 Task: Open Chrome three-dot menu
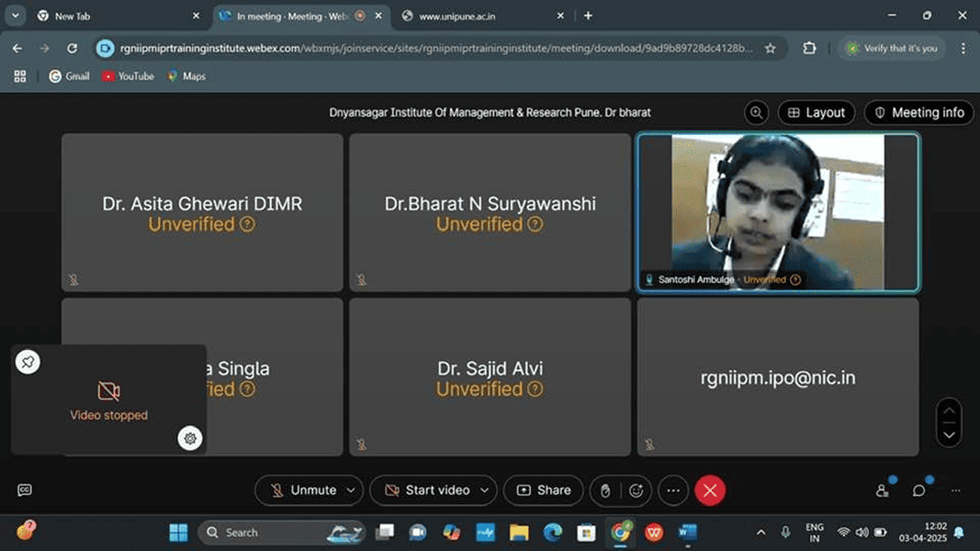(x=963, y=48)
